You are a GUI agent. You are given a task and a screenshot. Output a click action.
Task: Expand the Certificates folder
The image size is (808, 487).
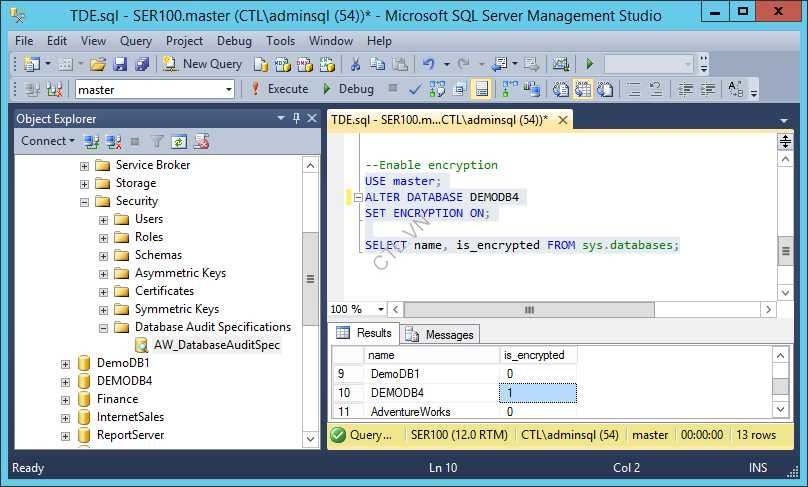[103, 292]
